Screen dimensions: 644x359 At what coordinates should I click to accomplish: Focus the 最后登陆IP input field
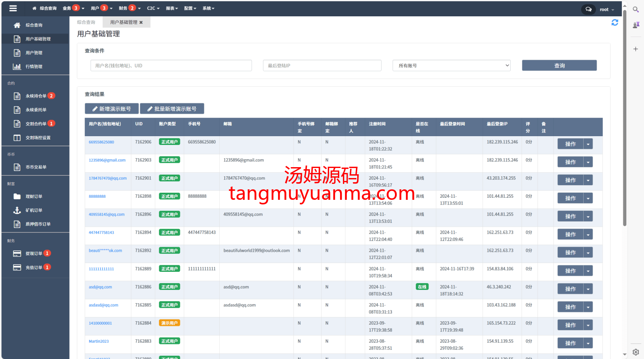[322, 66]
